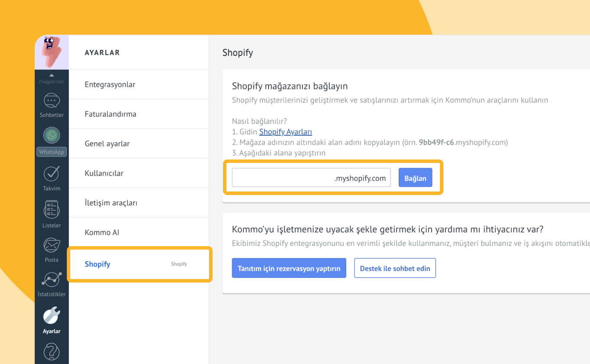Select Faturalandırma settings item
This screenshot has width=590, height=364.
pyautogui.click(x=139, y=114)
